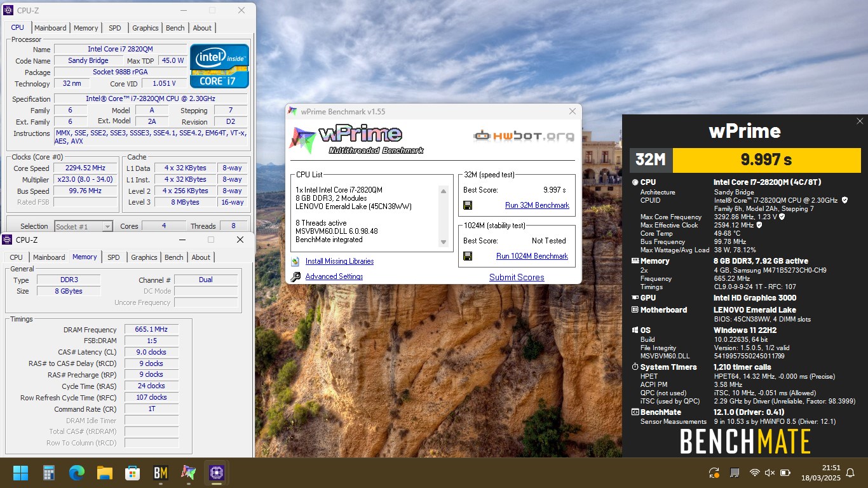Click the wrench icon beside Advanced Settings
Screen dimensions: 868x488
coord(295,277)
